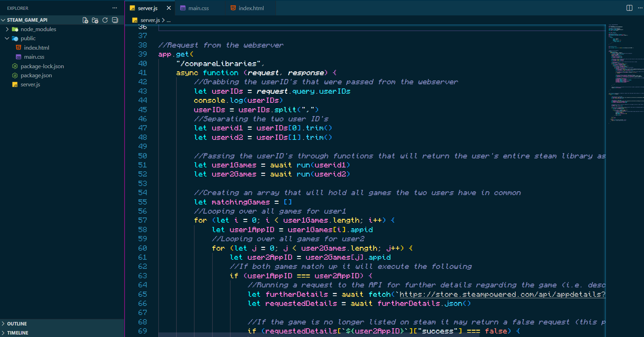The height and width of the screenshot is (337, 644).
Task: Open the editor More Actions ellipsis menu
Action: coord(641,8)
